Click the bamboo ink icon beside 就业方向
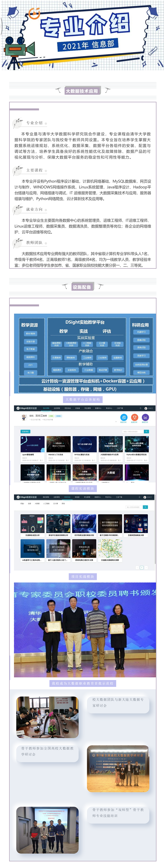This screenshot has height=868, width=164. click(17, 210)
